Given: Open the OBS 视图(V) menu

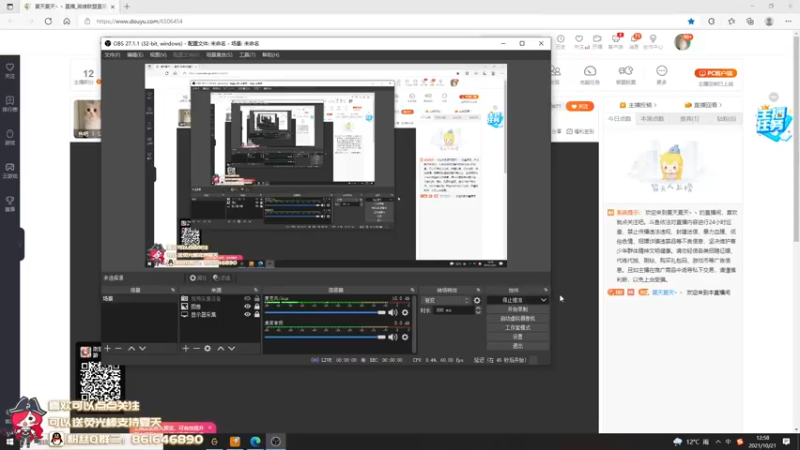Looking at the screenshot, I should coord(158,55).
